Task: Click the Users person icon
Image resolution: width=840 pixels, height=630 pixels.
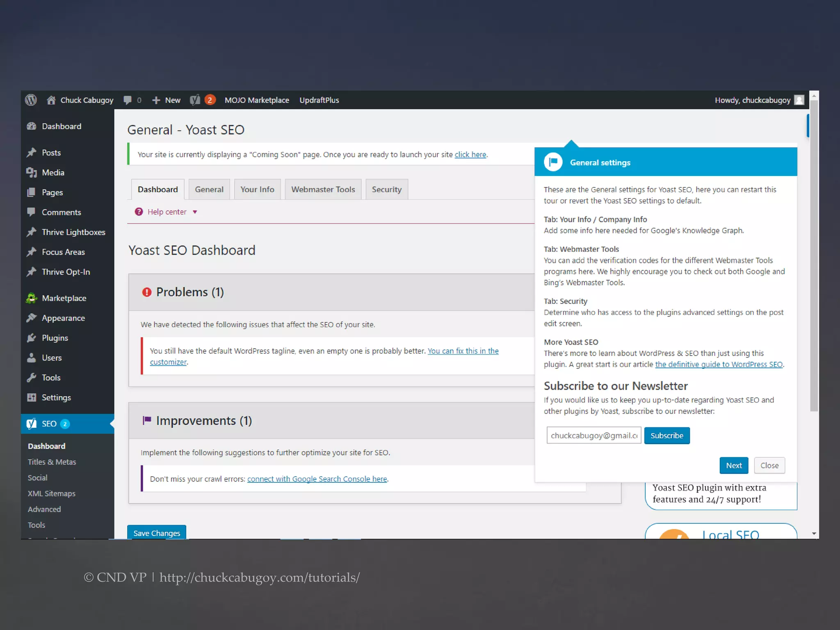Action: 32,358
